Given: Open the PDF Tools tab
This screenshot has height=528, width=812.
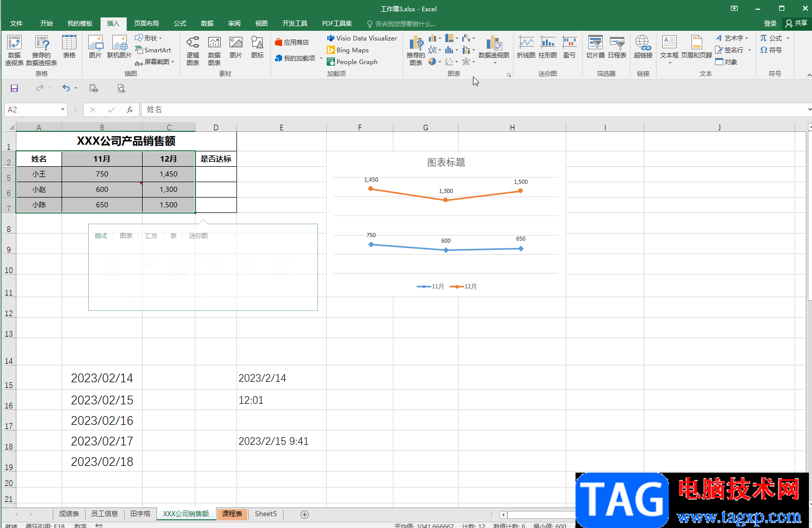Looking at the screenshot, I should click(x=337, y=24).
